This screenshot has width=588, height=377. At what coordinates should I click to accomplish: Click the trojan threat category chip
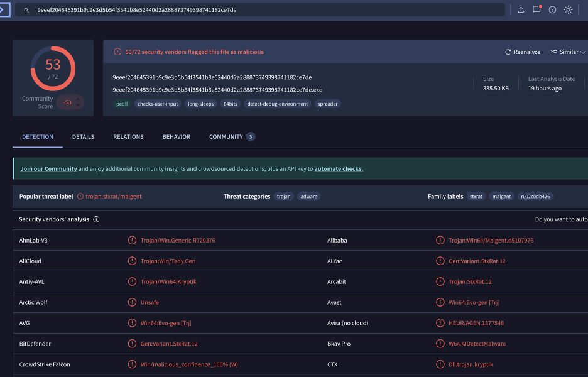[283, 197]
